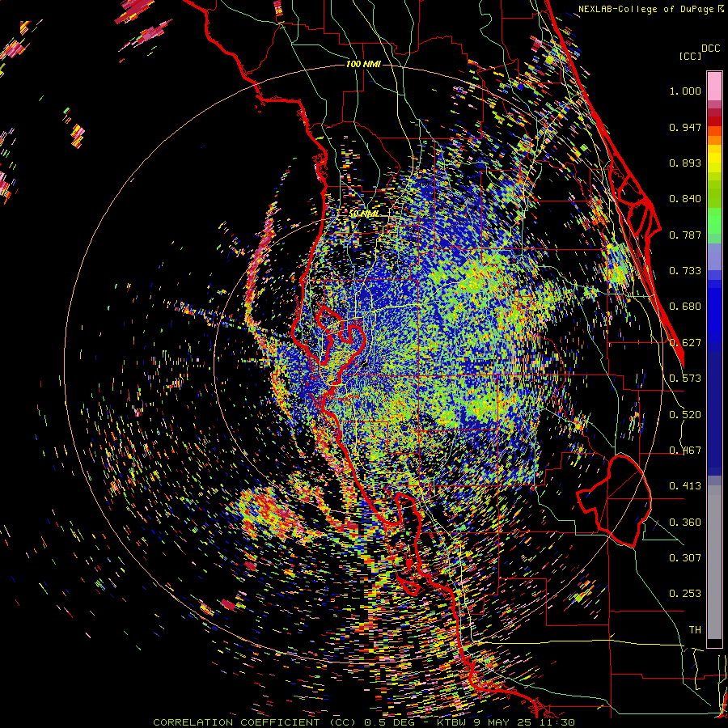This screenshot has width=728, height=728.
Task: Select the 0.307 legend value
Action: (685, 558)
